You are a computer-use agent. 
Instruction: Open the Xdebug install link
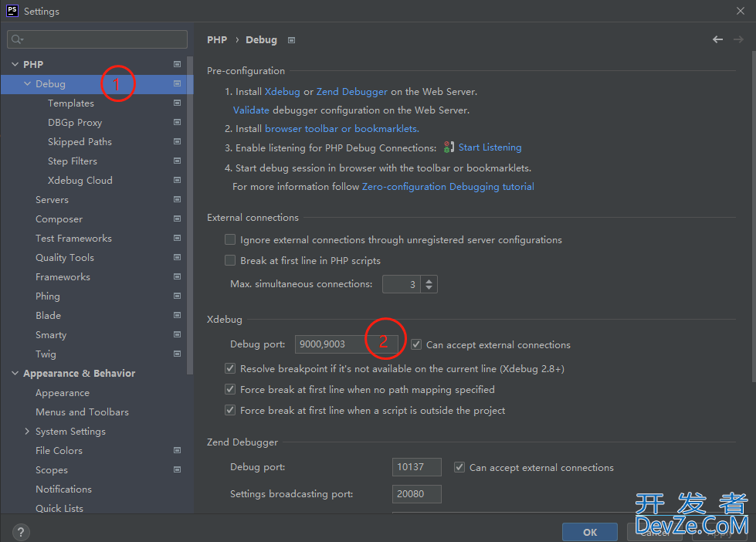click(282, 92)
